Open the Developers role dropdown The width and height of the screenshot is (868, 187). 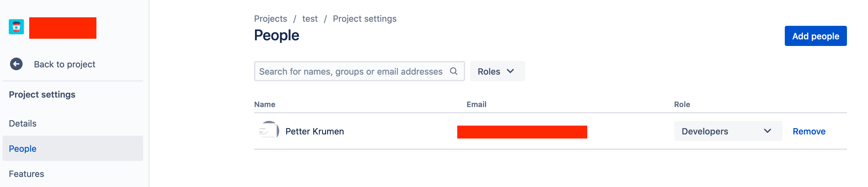point(728,131)
